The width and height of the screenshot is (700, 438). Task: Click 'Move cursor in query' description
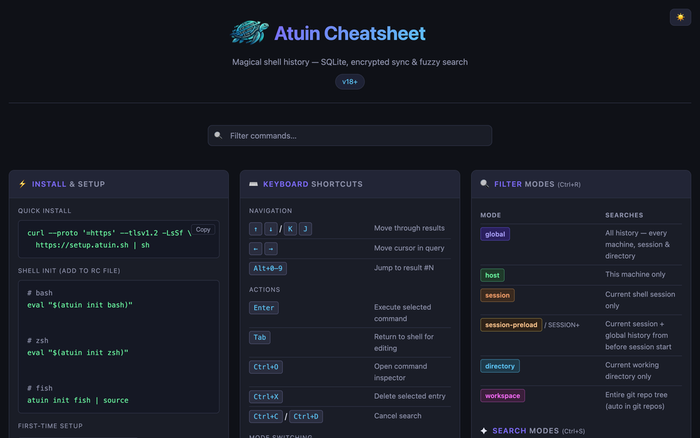coord(409,248)
